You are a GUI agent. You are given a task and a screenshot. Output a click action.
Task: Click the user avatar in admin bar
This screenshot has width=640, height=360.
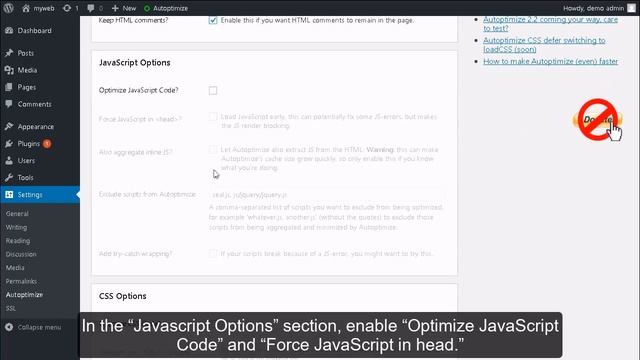(631, 8)
